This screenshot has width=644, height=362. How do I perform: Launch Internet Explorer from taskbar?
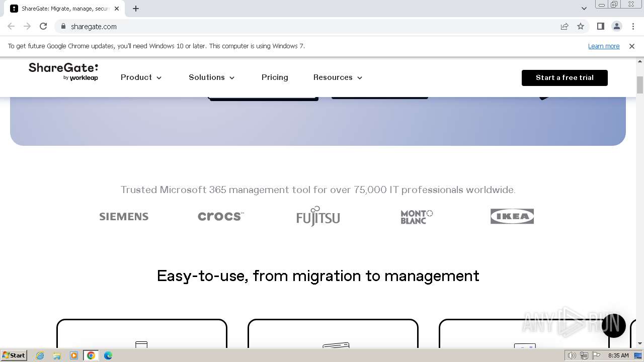40,355
